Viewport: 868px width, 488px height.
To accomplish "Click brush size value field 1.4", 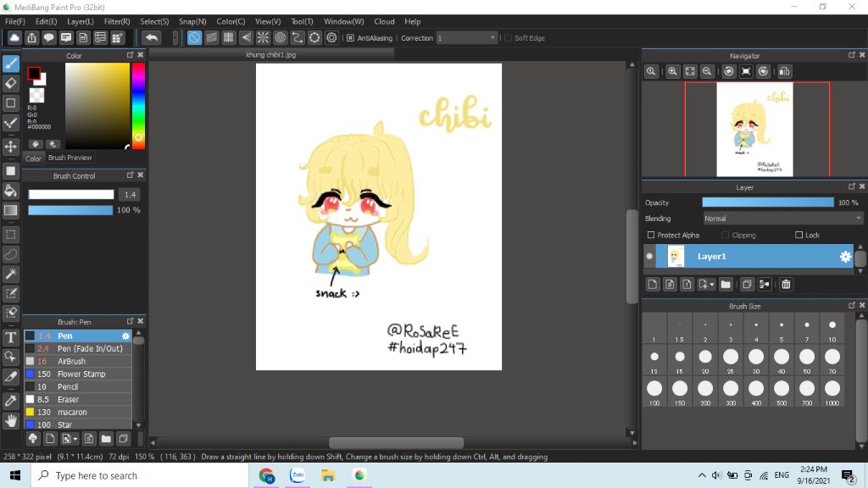I will click(130, 195).
